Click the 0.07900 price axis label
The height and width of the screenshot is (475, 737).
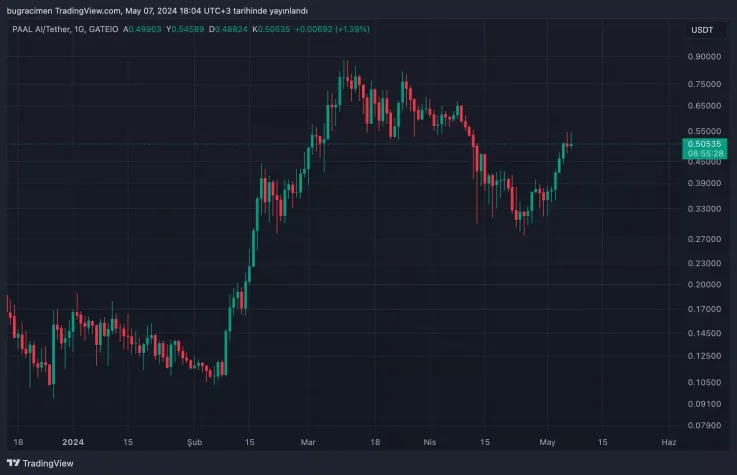tap(702, 426)
